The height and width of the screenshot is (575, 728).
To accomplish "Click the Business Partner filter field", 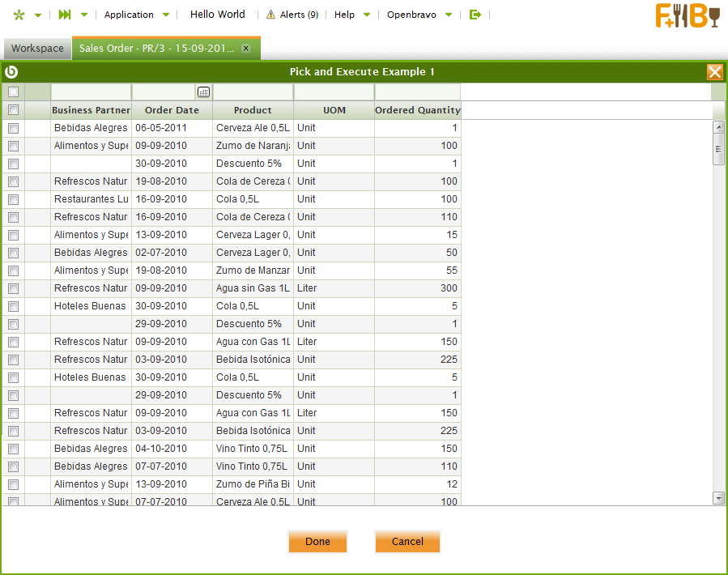I will 91,92.
